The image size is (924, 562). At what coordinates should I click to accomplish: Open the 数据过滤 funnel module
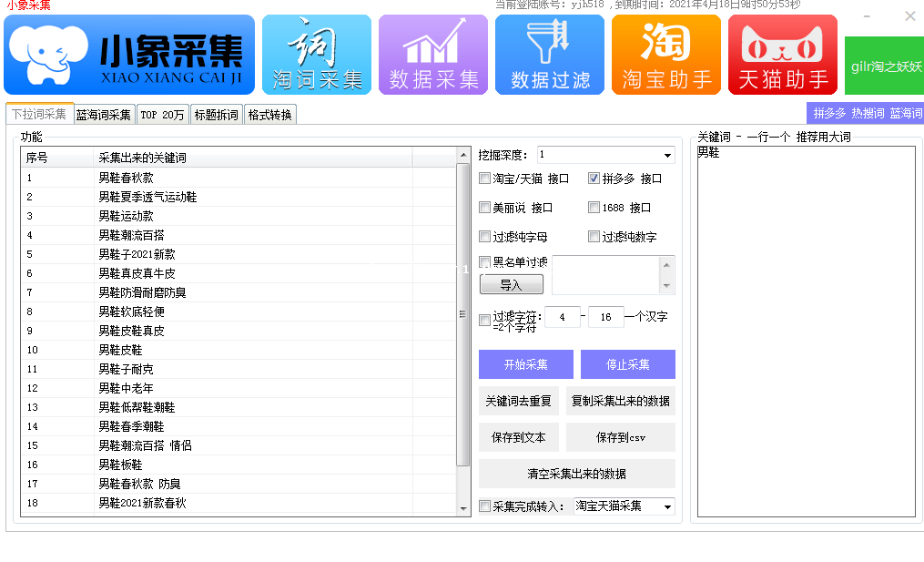(x=550, y=55)
